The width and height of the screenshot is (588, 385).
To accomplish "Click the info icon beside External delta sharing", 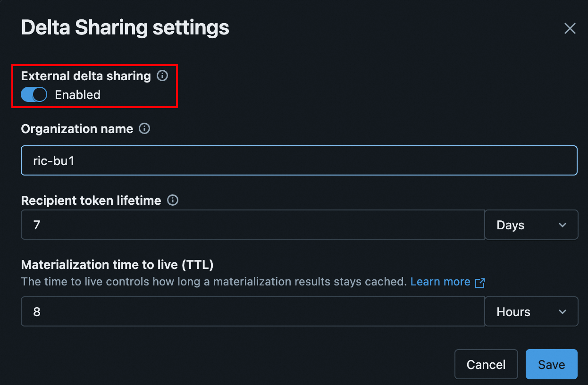I will 162,75.
